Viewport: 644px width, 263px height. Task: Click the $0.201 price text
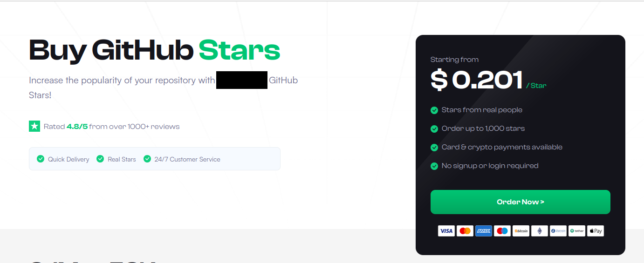coord(476,80)
